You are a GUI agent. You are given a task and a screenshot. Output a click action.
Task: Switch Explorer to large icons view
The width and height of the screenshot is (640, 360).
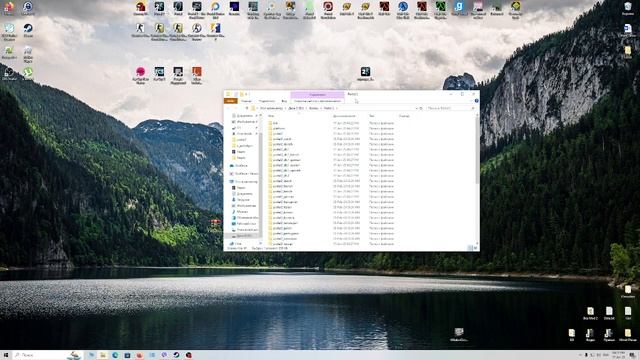tap(476, 248)
